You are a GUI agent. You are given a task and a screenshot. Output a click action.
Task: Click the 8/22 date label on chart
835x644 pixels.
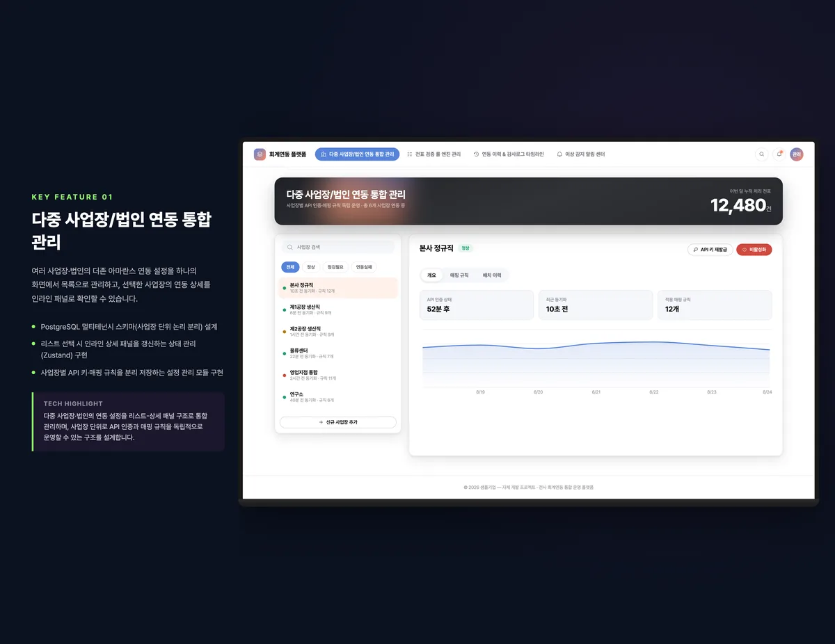(x=654, y=392)
